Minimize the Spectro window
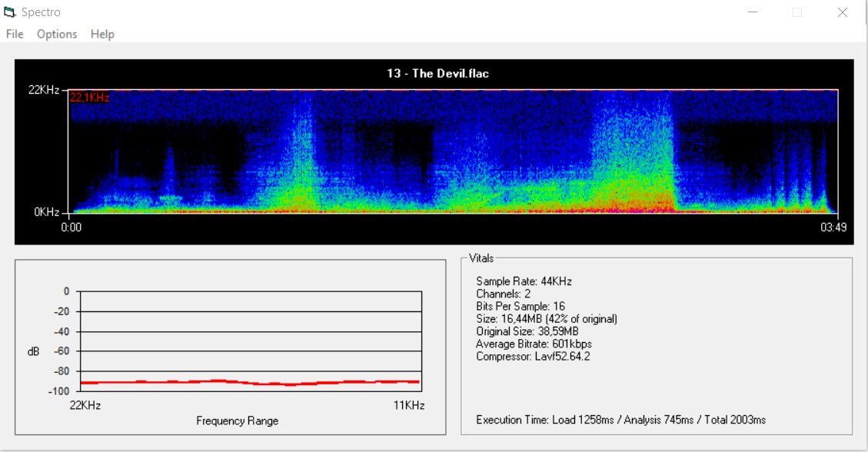Image resolution: width=868 pixels, height=452 pixels. 753,12
